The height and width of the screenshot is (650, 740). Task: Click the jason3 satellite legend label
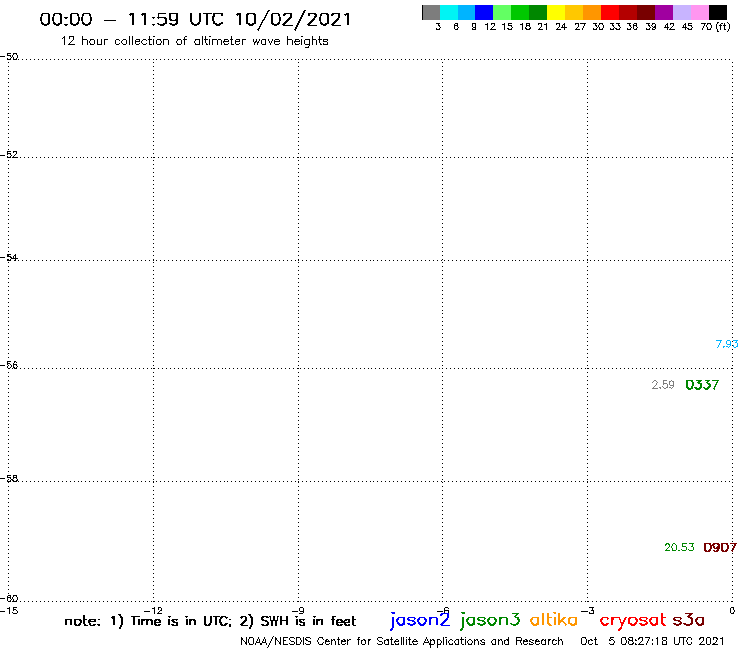click(x=490, y=620)
